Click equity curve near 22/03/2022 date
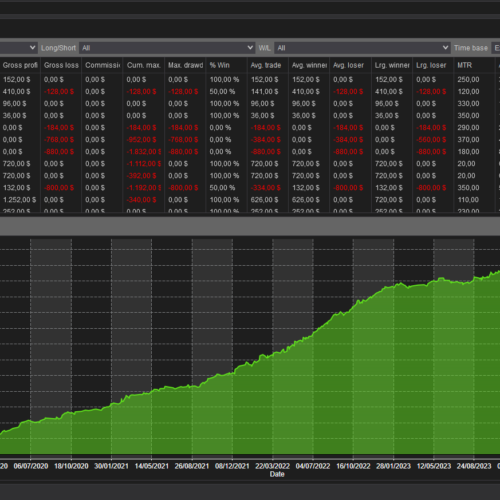 click(273, 354)
